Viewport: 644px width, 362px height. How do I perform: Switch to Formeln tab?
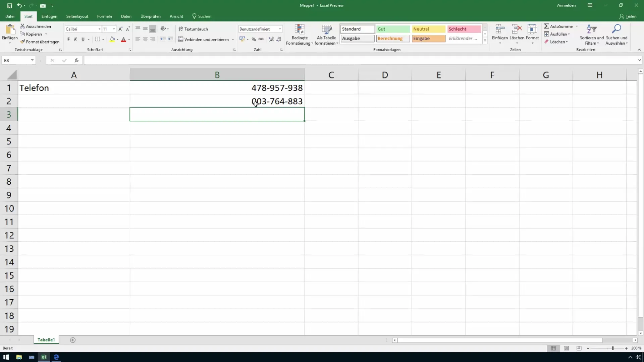tap(104, 16)
